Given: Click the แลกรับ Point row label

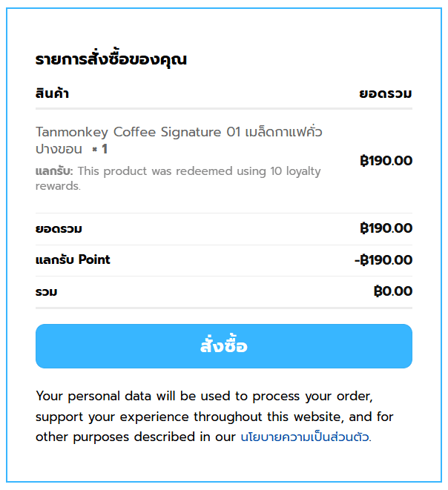Looking at the screenshot, I should tap(73, 259).
